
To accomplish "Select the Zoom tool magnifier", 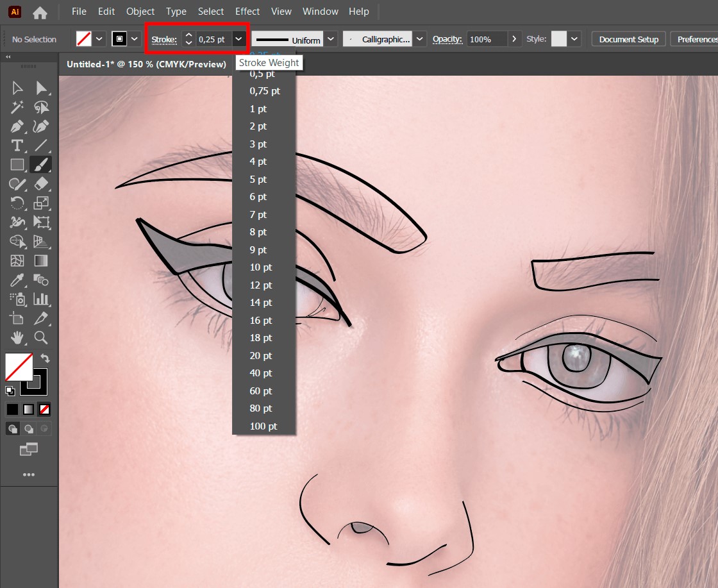I will (x=41, y=337).
